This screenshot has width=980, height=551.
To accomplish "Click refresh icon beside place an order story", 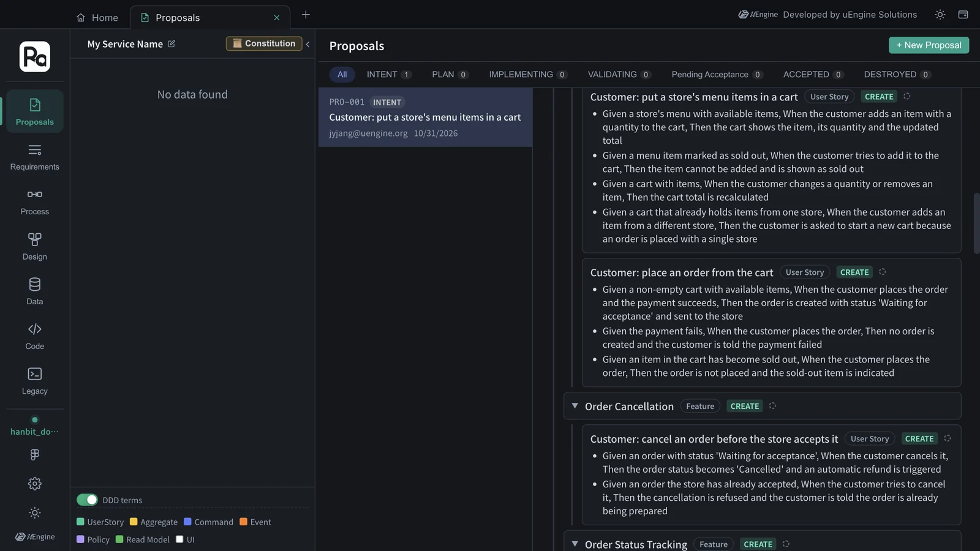I will pos(883,272).
